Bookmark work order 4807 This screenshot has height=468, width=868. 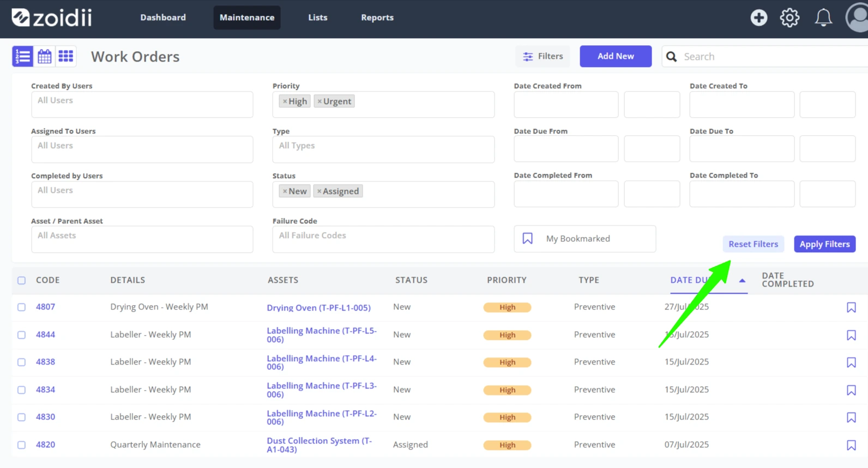pos(851,307)
